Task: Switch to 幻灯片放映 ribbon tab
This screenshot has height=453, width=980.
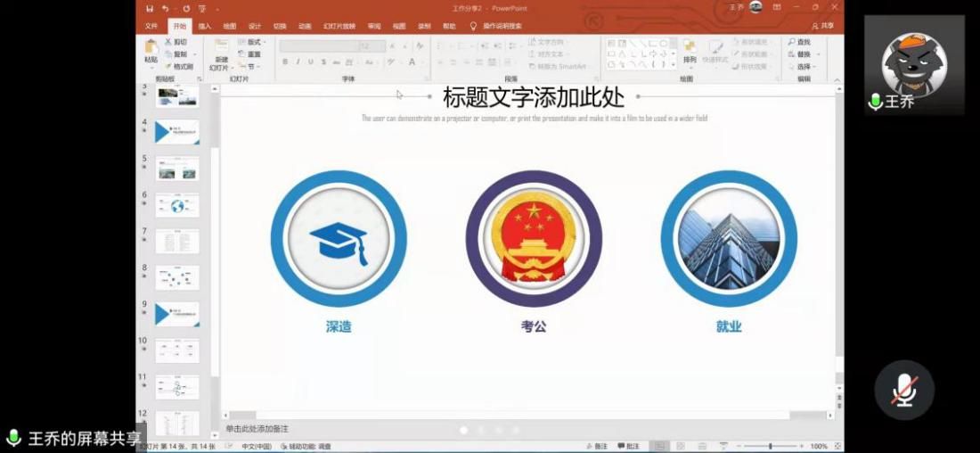Action: tap(339, 26)
